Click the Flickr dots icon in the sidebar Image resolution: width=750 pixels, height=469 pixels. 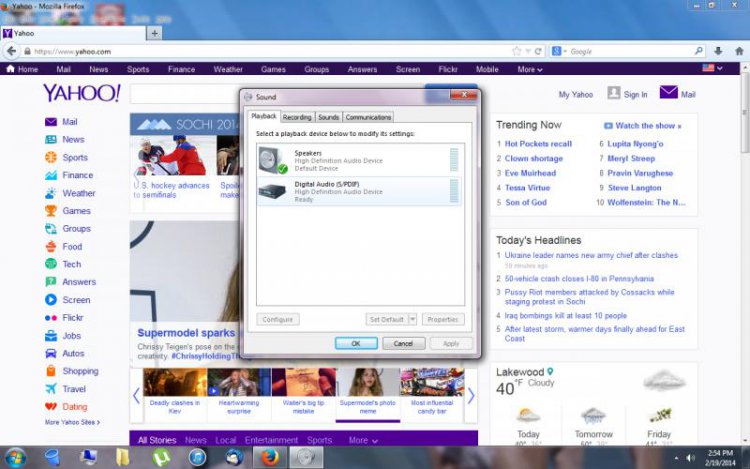[51, 318]
